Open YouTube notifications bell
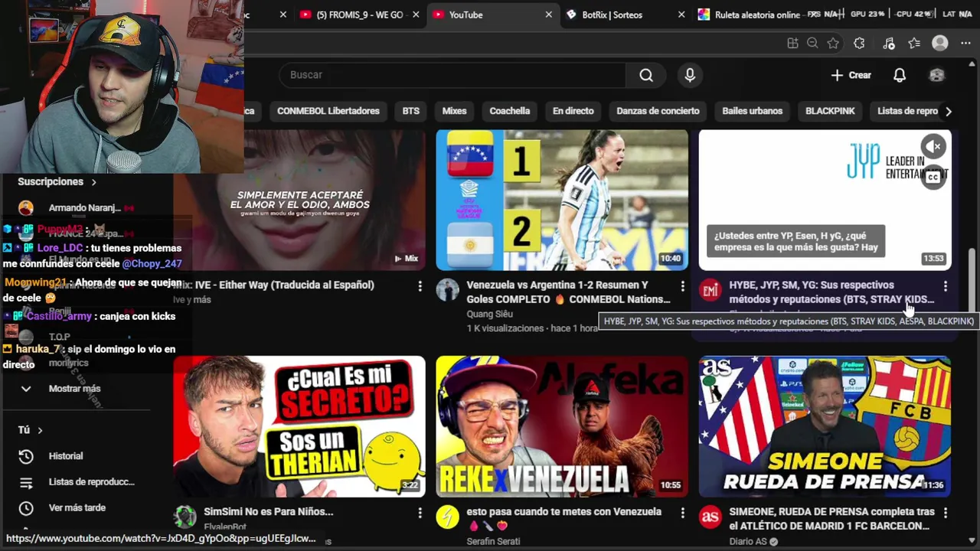The width and height of the screenshot is (980, 551). (900, 75)
